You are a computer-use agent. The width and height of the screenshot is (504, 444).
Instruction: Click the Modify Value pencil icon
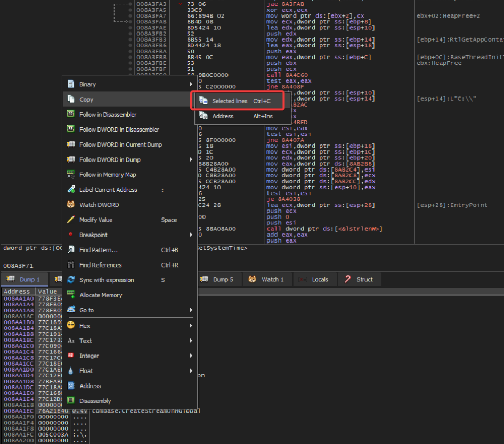[x=70, y=220]
